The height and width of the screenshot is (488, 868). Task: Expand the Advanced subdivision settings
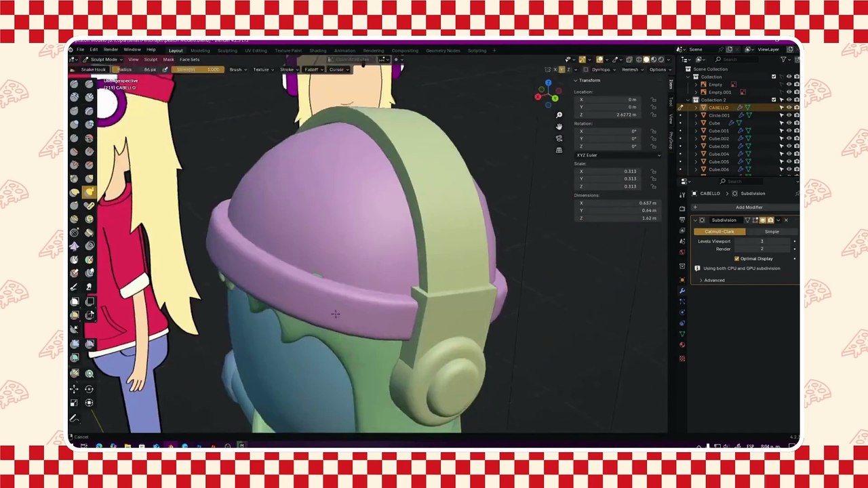click(x=713, y=281)
